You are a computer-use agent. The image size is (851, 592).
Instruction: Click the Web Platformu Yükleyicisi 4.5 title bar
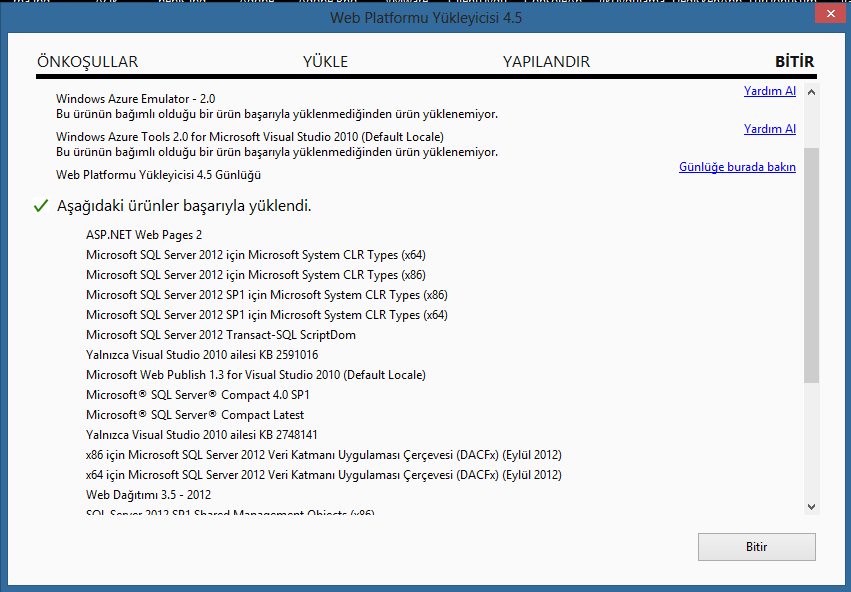pos(426,18)
